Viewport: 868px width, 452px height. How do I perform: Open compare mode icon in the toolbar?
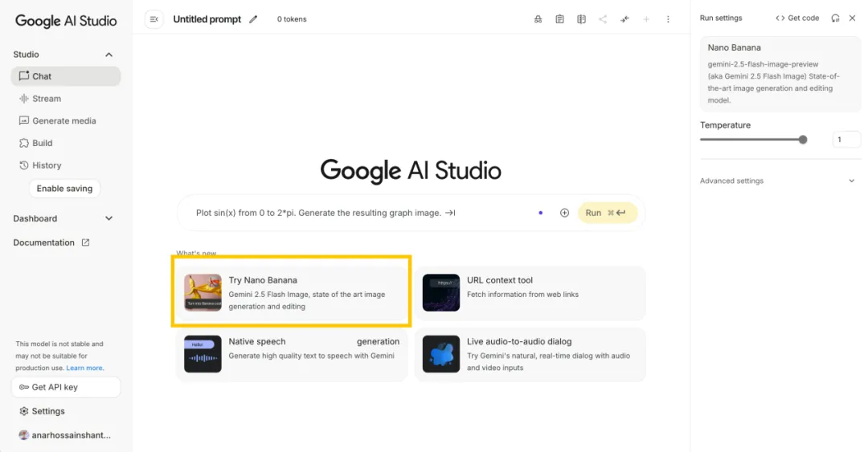(581, 19)
